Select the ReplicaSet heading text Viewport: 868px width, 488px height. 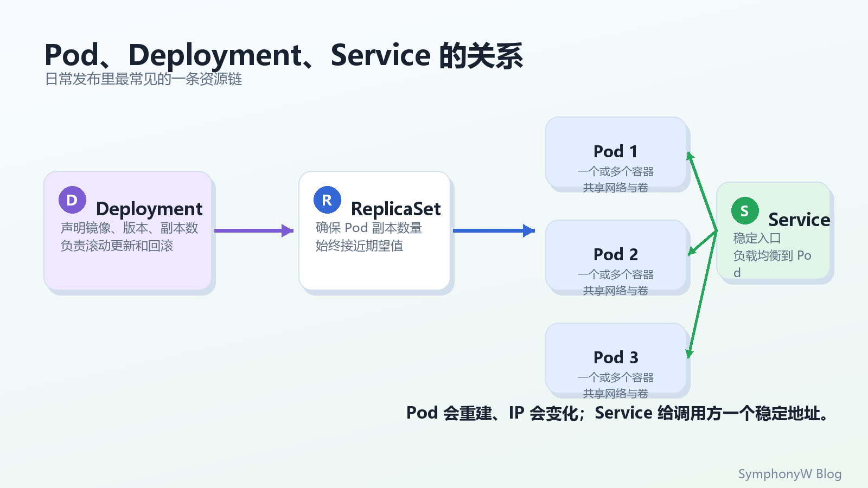click(396, 209)
